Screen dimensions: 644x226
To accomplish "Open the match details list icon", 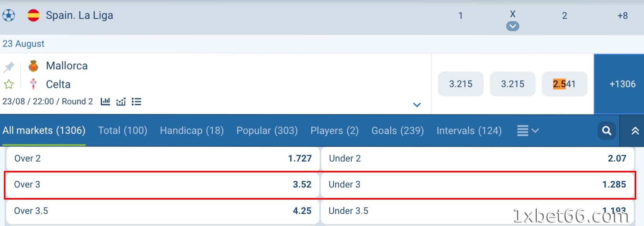I will pos(136,102).
